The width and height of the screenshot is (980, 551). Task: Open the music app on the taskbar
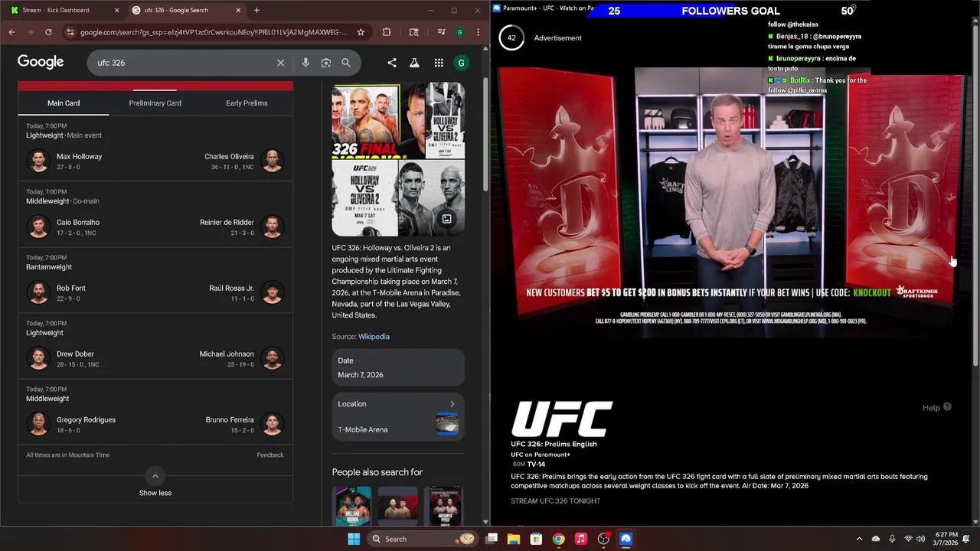point(581,539)
